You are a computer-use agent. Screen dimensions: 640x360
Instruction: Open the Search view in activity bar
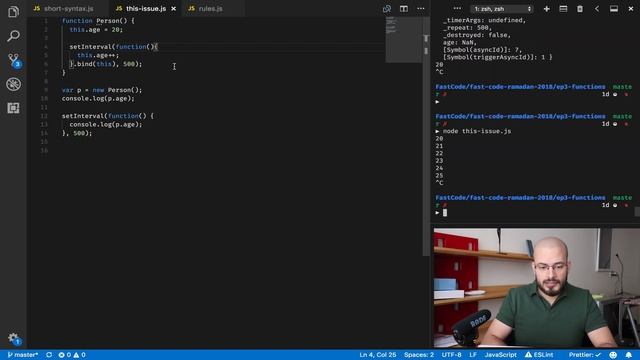13,36
